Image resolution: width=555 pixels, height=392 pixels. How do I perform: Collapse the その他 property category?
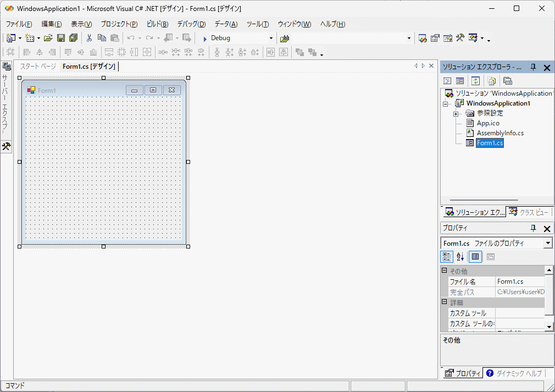coord(444,270)
